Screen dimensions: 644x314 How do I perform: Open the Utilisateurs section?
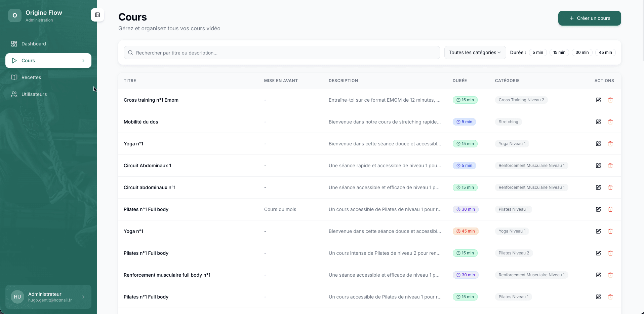point(34,94)
